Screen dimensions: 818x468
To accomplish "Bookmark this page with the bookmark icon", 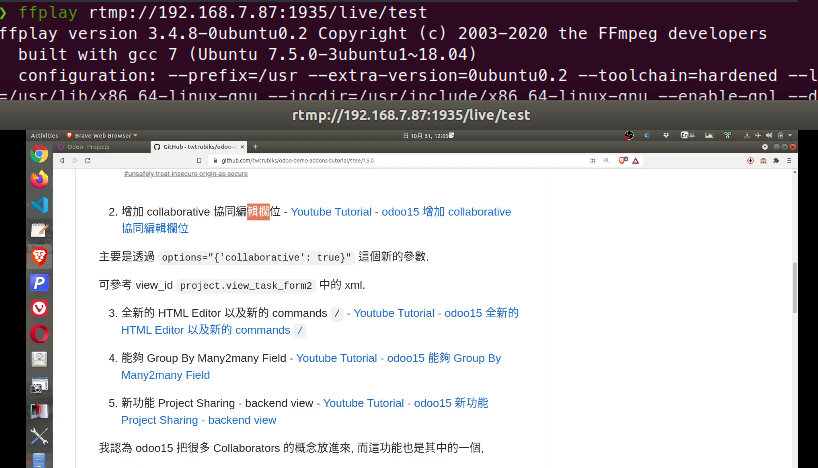I will [x=199, y=161].
